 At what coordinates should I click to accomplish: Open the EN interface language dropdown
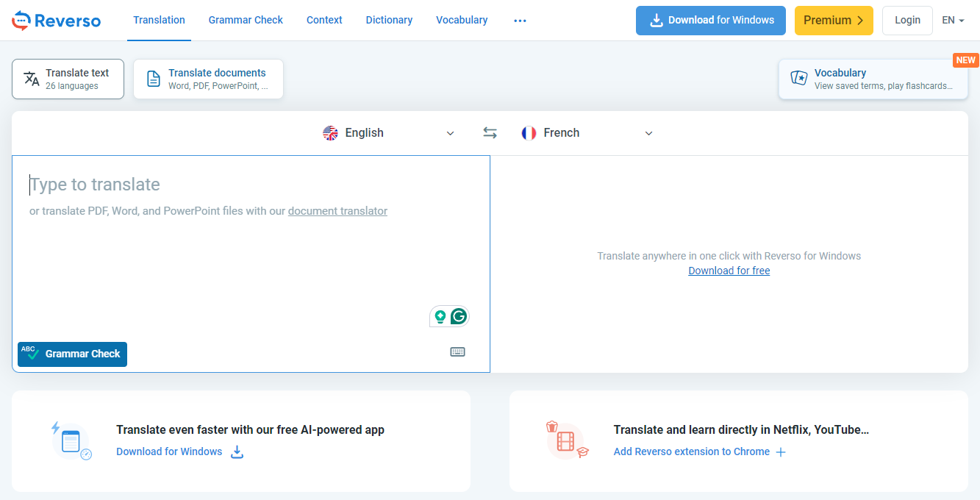pos(953,21)
